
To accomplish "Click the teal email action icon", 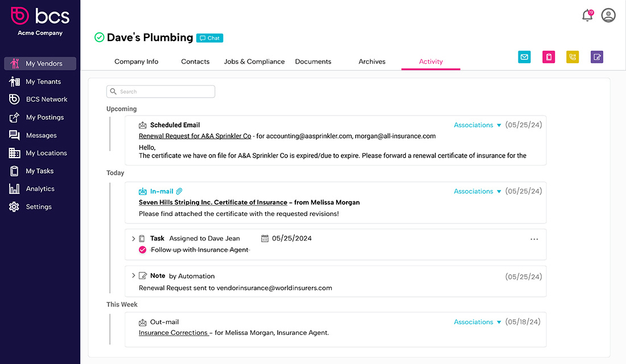I will [x=524, y=57].
